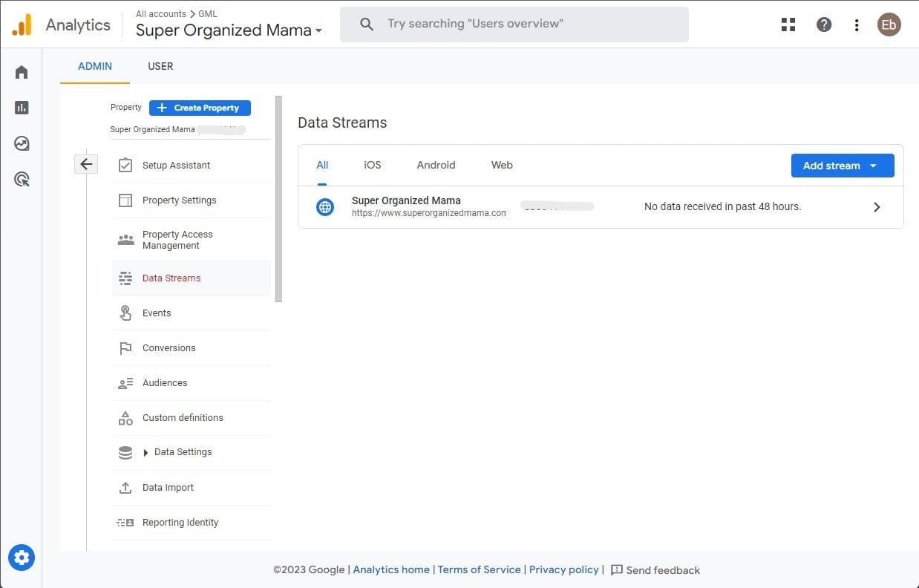Open Custom definitions menu item
Image resolution: width=919 pixels, height=588 pixels.
point(192,418)
